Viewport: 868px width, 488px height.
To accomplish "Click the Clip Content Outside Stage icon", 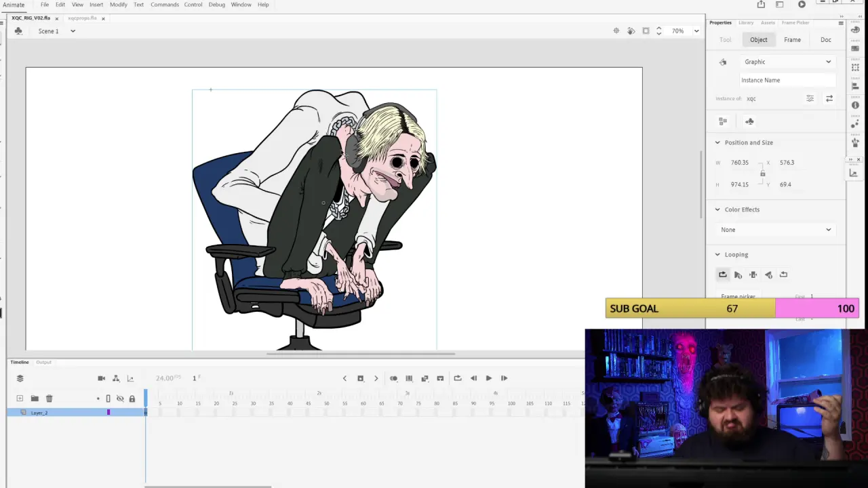I will [645, 30].
